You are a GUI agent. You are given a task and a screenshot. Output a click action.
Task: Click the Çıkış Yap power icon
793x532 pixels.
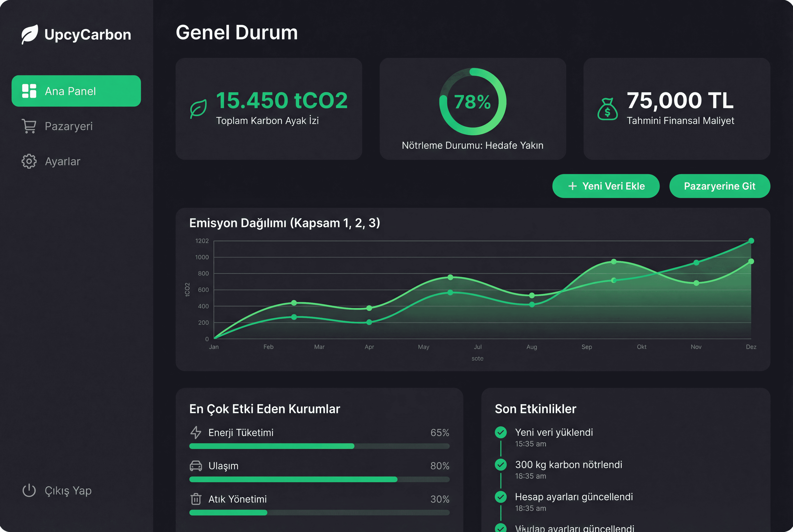[29, 490]
